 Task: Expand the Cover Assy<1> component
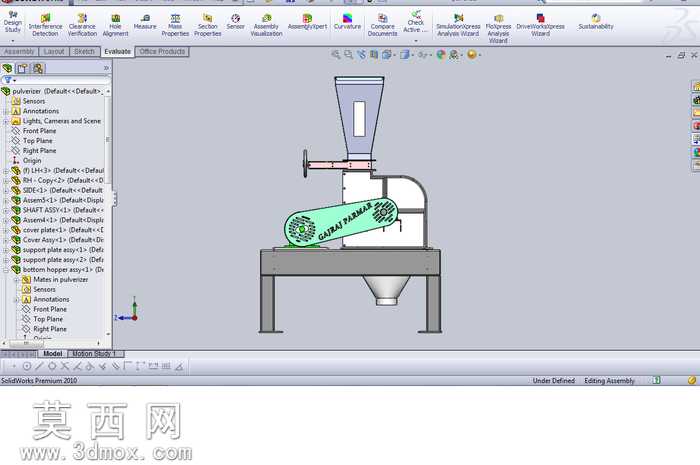click(6, 240)
